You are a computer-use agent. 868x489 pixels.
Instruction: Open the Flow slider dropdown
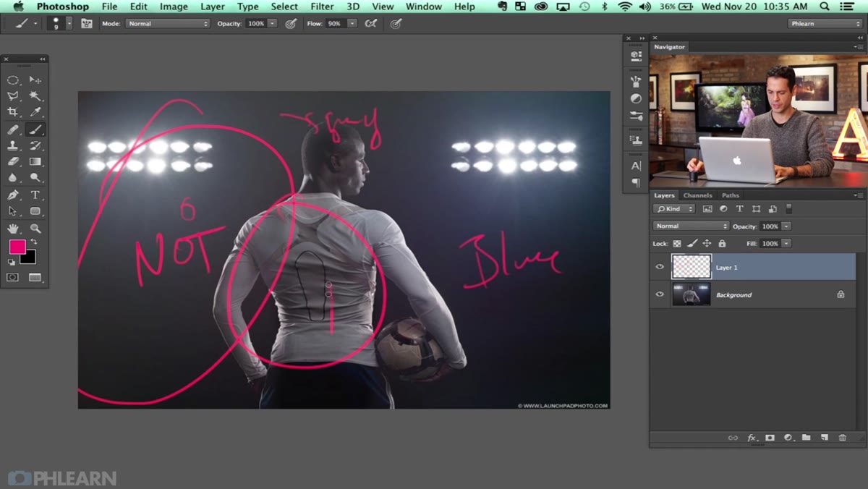[352, 23]
